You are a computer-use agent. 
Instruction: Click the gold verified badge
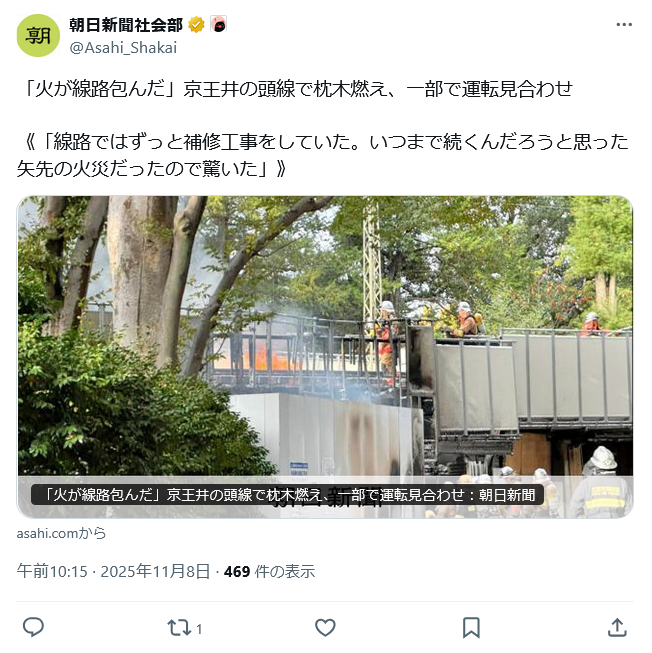click(x=196, y=25)
